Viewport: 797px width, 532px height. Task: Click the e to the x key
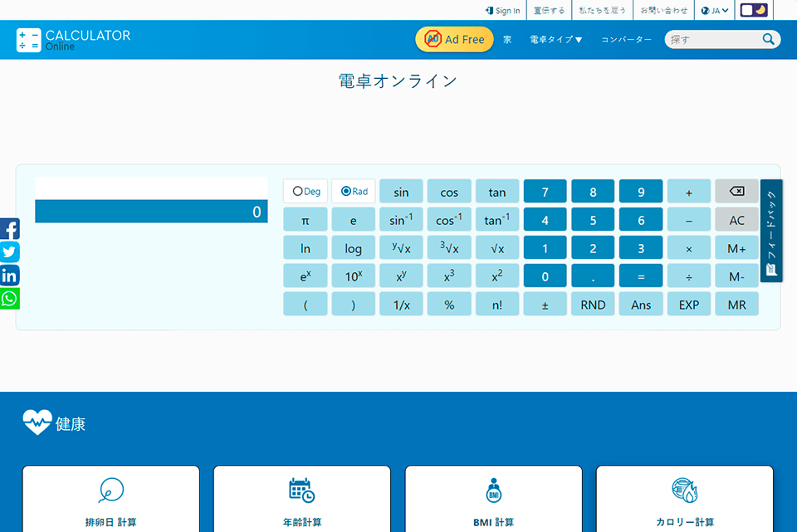tap(306, 276)
